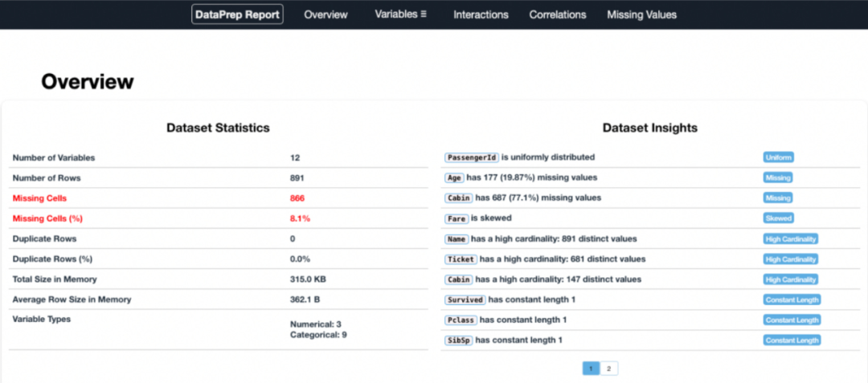Click the Duplicate Rows label
The width and height of the screenshot is (868, 383).
(44, 238)
